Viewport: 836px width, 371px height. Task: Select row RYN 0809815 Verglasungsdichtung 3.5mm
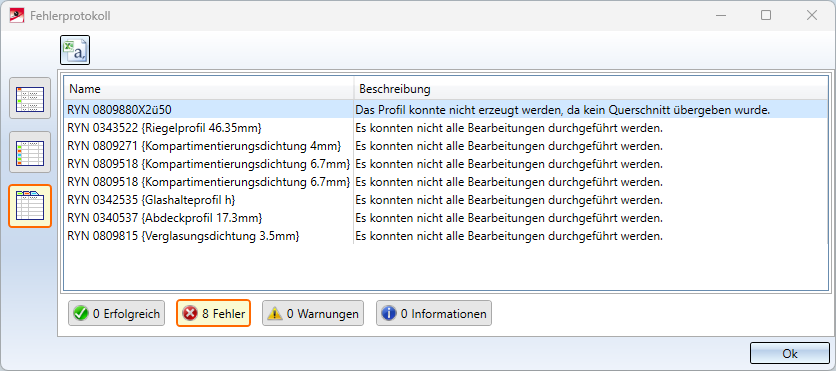[x=446, y=236]
